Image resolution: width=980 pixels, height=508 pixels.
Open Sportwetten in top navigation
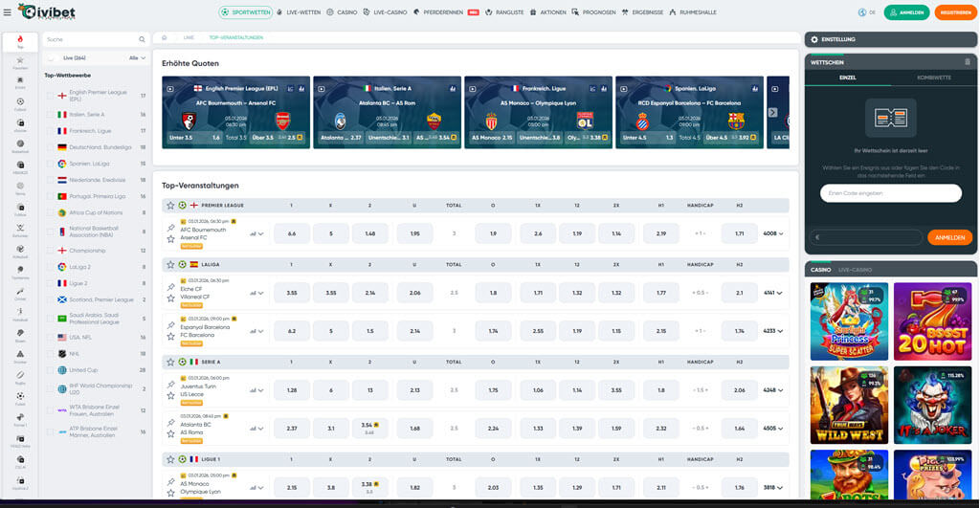tap(246, 12)
